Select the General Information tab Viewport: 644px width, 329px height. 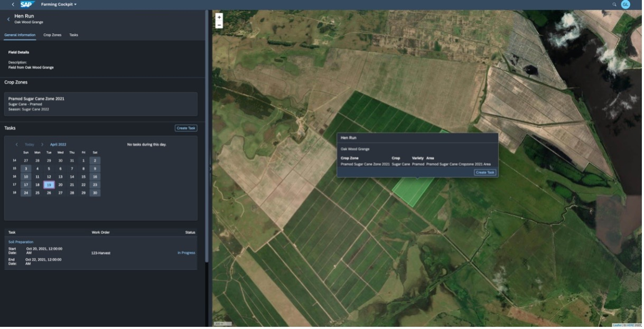[x=19, y=35]
